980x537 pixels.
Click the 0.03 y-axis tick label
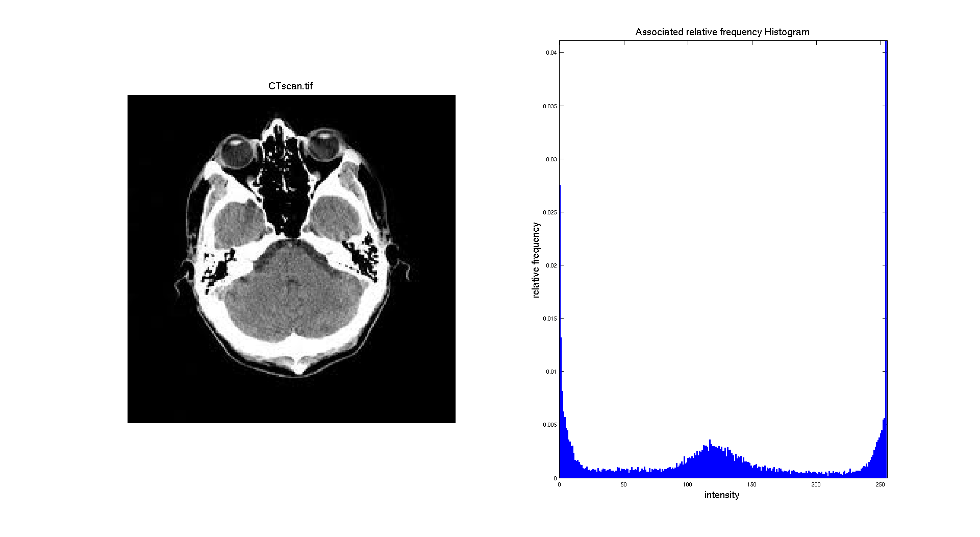[x=551, y=159]
